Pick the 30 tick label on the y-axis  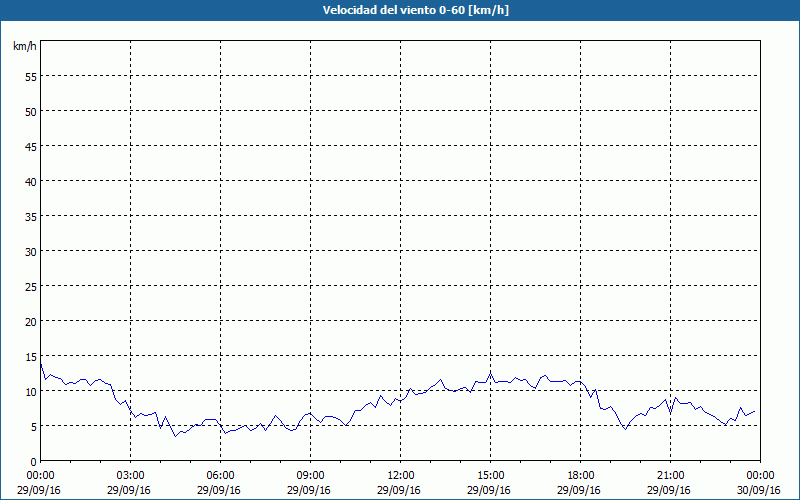[x=30, y=251]
